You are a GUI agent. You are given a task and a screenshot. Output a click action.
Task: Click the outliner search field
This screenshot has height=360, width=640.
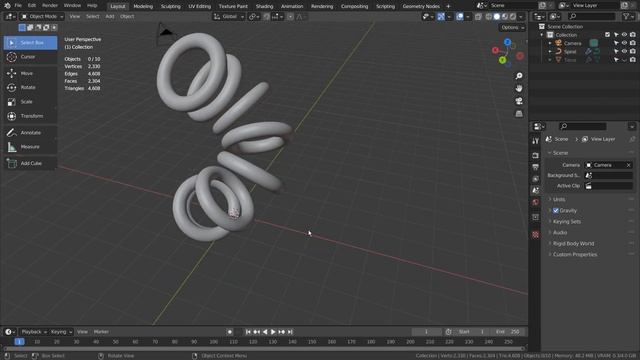[592, 16]
